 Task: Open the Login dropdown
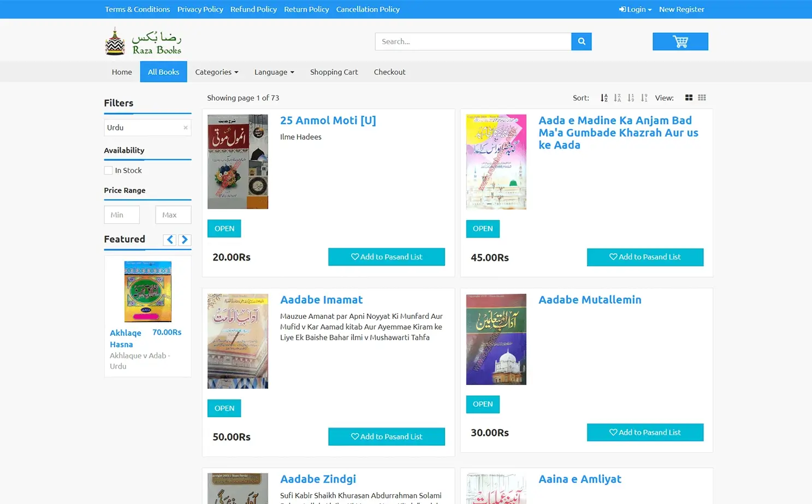[635, 9]
